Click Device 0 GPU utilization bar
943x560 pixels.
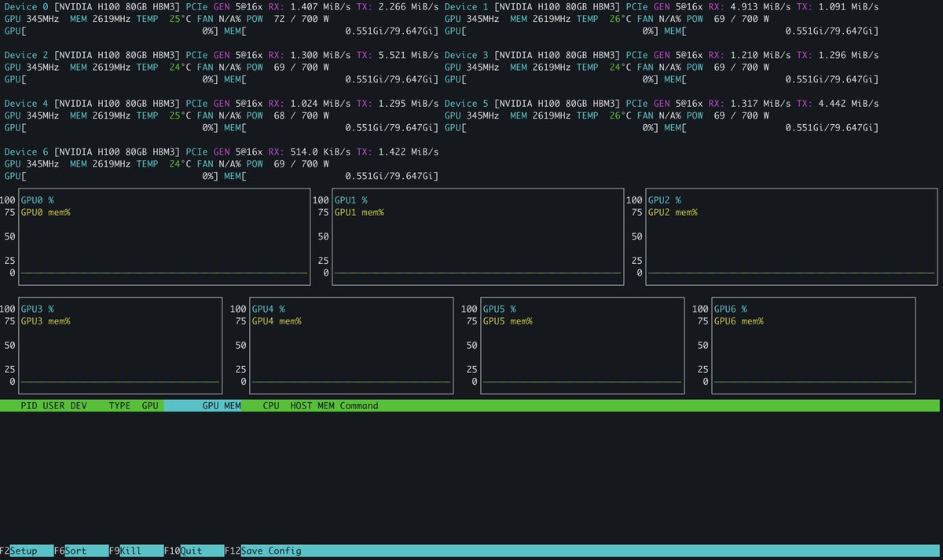coord(112,32)
